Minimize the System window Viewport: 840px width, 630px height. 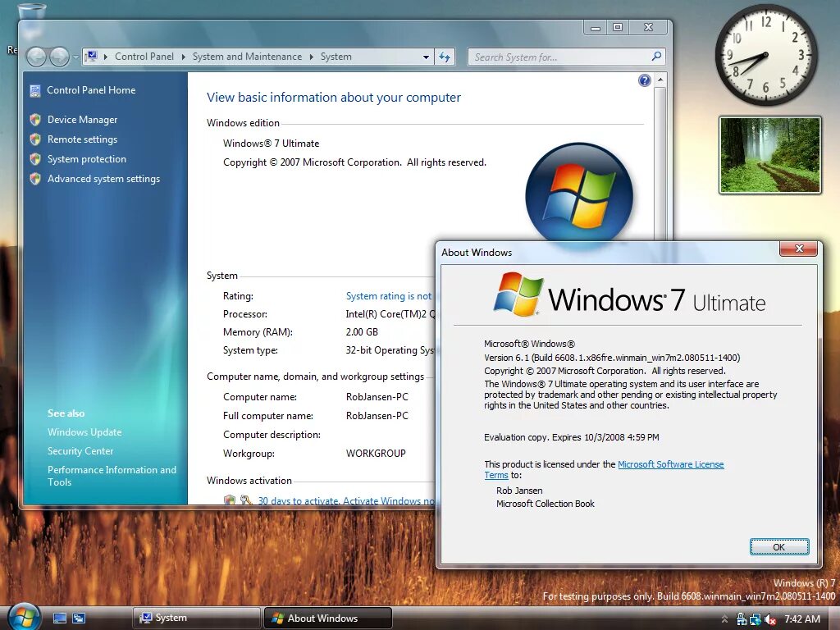click(596, 27)
